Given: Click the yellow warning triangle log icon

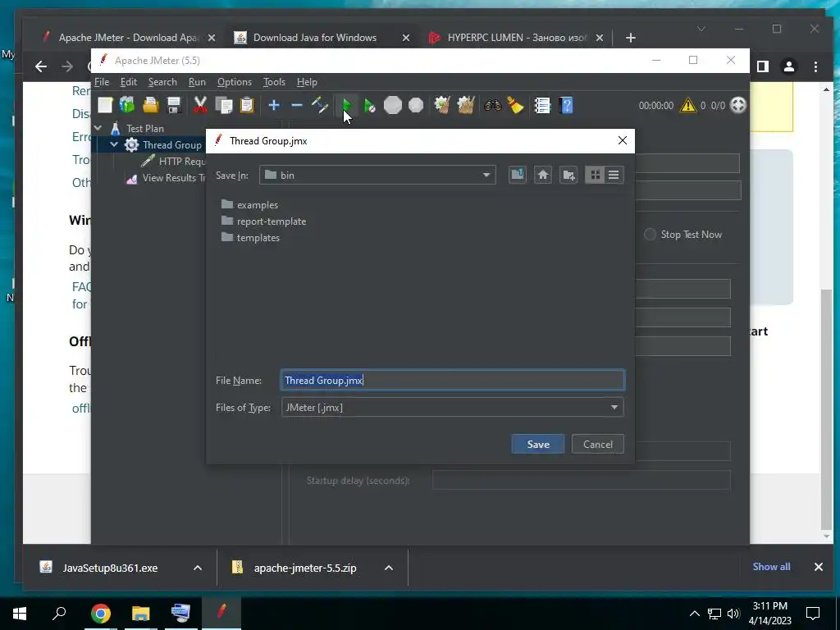Looking at the screenshot, I should click(x=688, y=105).
